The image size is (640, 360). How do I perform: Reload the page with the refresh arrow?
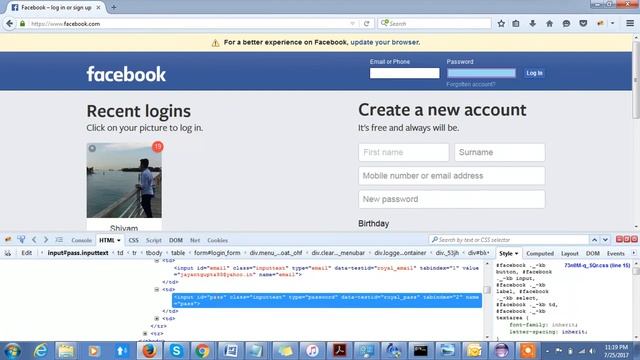click(x=367, y=24)
